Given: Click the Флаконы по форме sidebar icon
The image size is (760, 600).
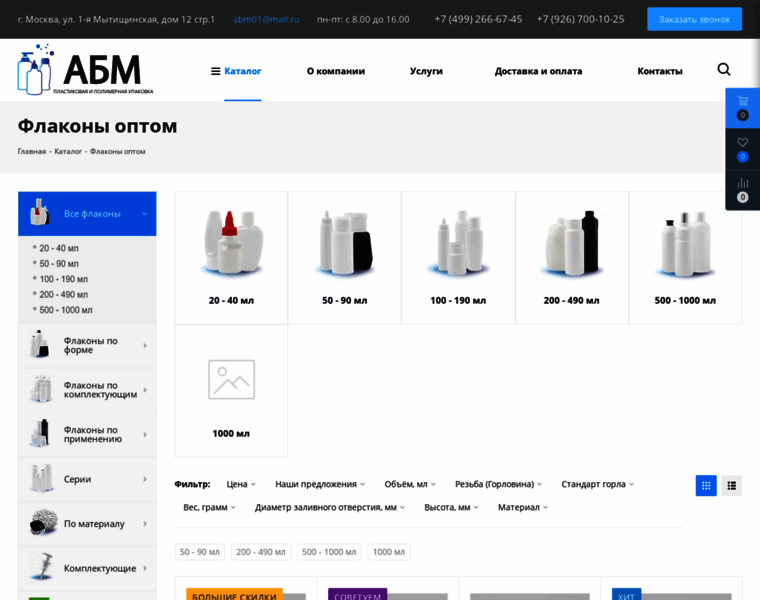Looking at the screenshot, I should pos(39,345).
